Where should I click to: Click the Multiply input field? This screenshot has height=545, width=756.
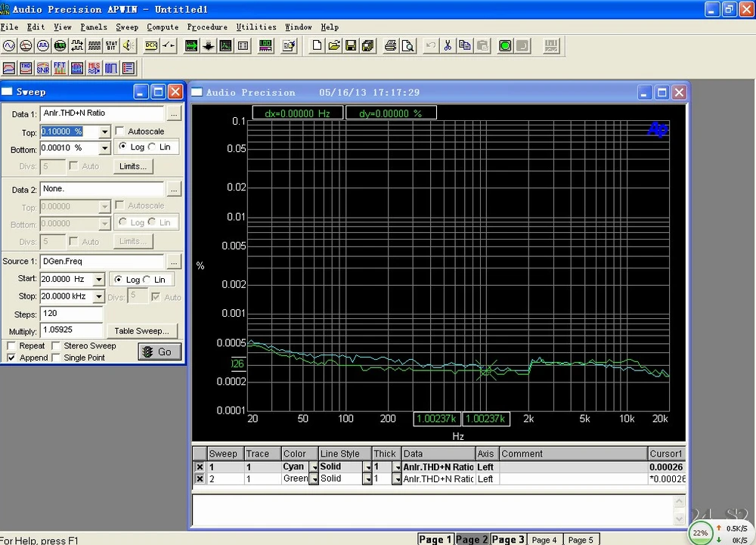tap(71, 330)
